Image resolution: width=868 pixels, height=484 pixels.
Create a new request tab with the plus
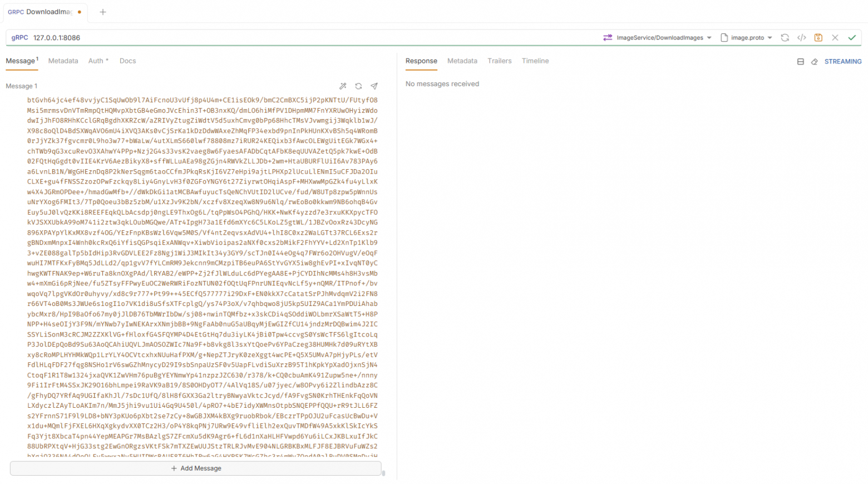tap(102, 12)
